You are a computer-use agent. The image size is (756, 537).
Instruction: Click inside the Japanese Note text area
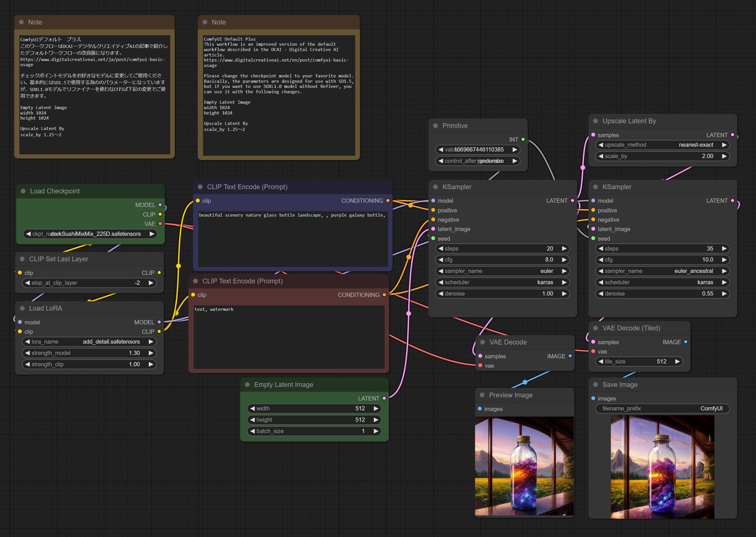click(94, 94)
